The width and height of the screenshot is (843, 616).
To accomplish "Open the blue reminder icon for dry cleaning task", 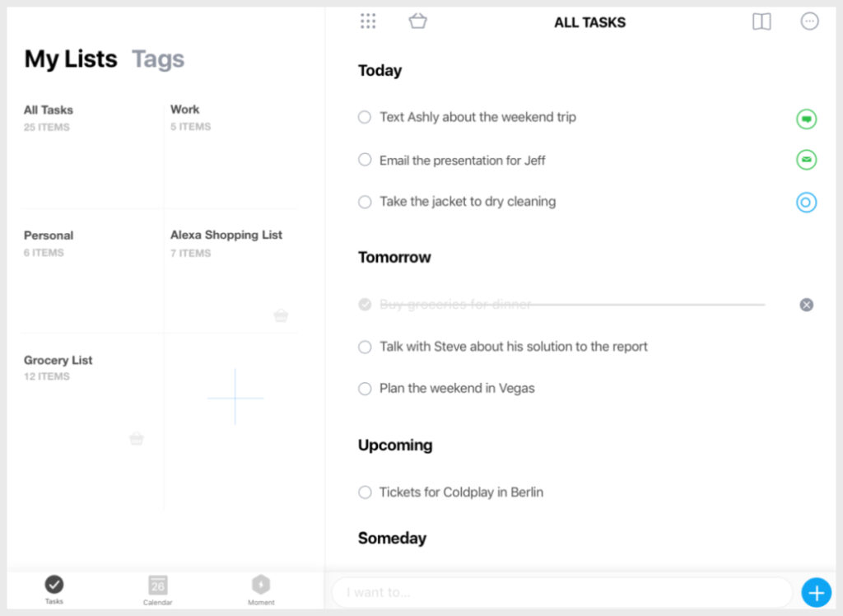I will (806, 202).
